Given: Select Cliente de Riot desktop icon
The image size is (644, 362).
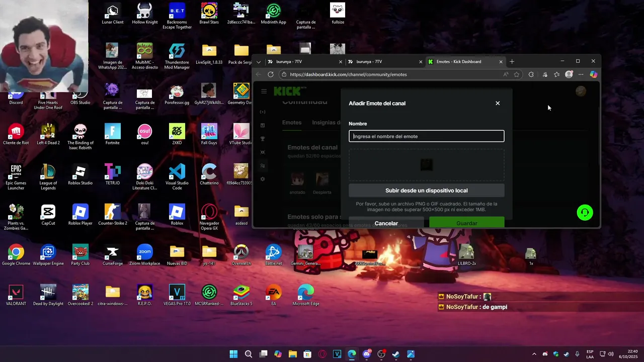Looking at the screenshot, I should tap(16, 135).
